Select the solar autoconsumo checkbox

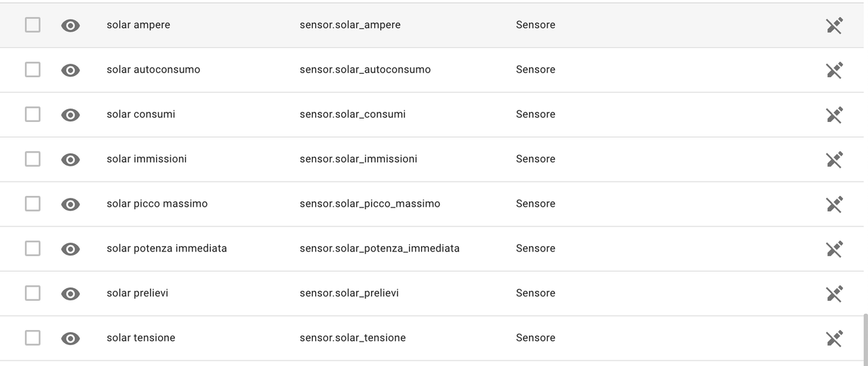(33, 70)
